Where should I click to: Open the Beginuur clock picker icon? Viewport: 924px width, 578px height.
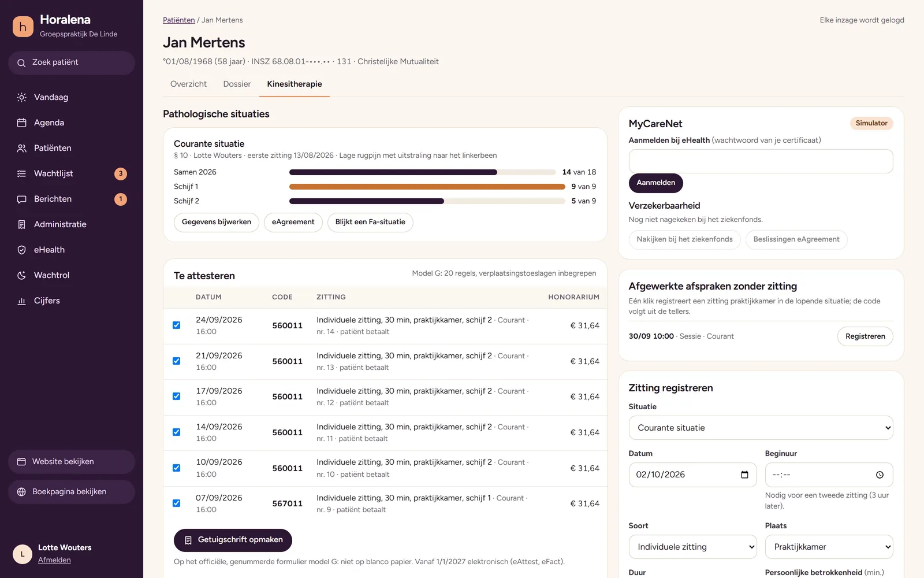[880, 475]
